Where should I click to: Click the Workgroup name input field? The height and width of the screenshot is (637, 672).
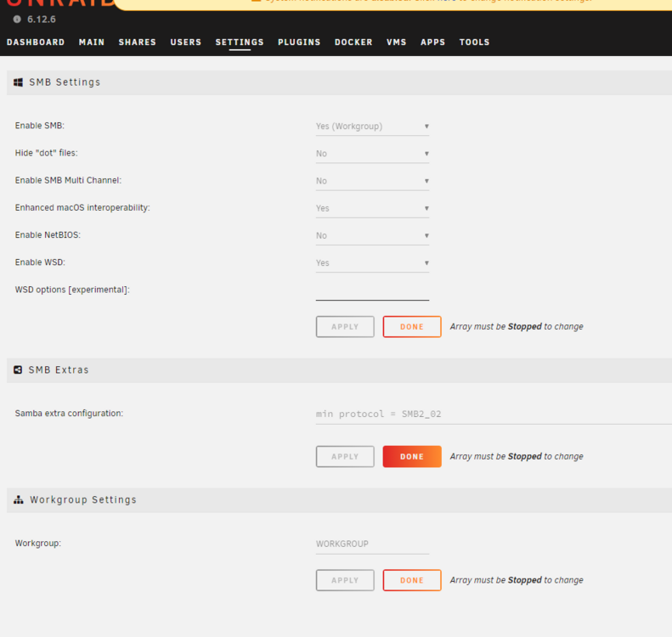click(372, 544)
